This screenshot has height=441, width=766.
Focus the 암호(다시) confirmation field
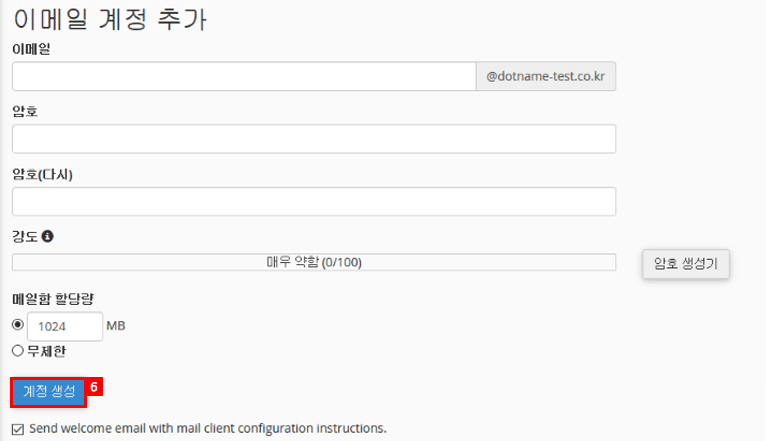click(x=314, y=201)
